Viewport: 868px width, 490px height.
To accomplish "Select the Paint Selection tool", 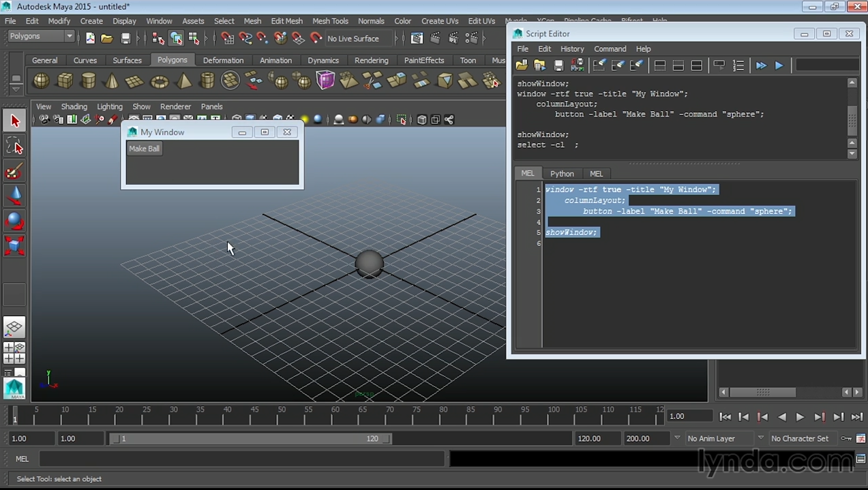I will [x=14, y=171].
